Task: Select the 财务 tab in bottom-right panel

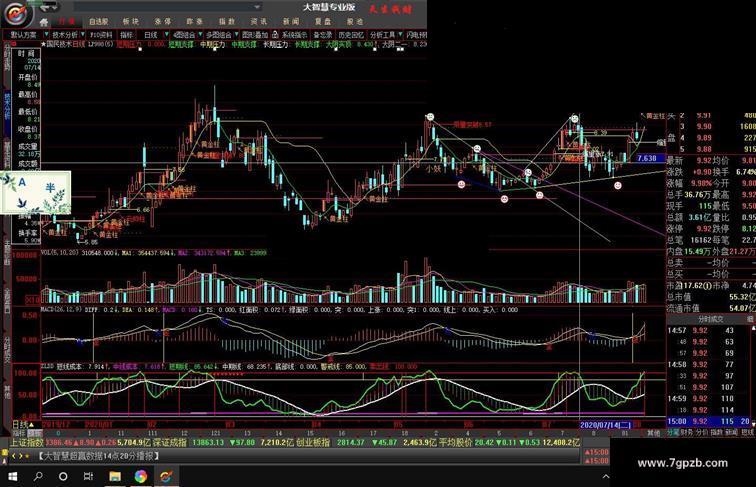Action: point(687,433)
